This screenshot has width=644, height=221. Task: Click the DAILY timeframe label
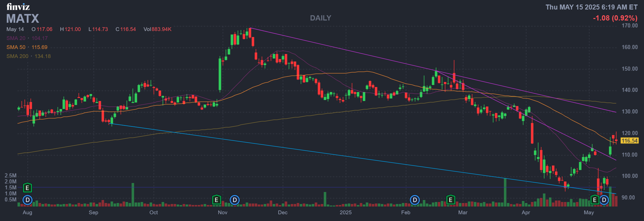[320, 18]
